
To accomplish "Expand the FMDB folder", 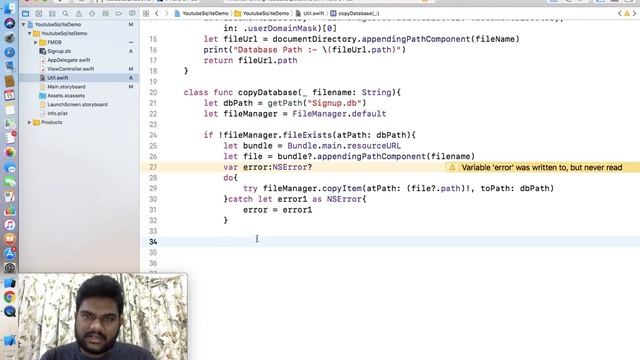I will pyautogui.click(x=36, y=42).
